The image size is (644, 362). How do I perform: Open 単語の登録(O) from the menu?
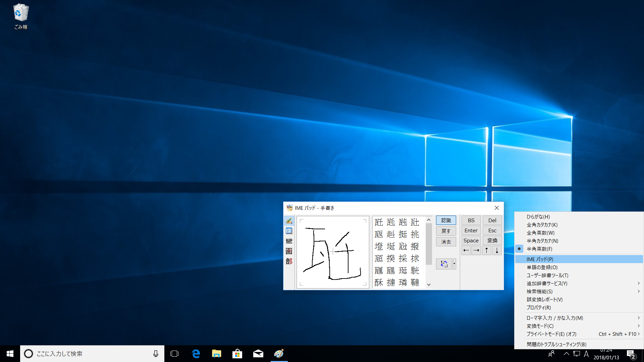pyautogui.click(x=542, y=267)
